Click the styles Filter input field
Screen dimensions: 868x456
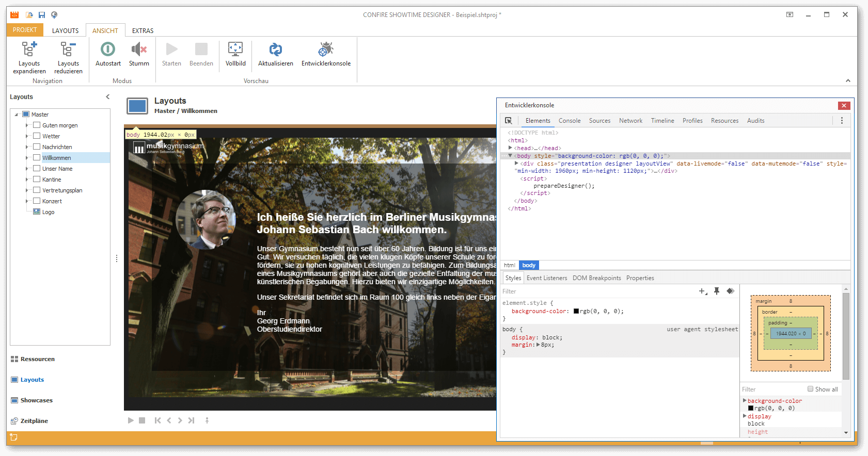point(594,291)
